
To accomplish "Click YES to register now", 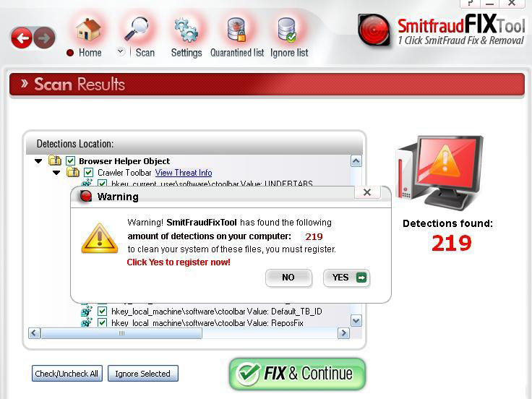I will click(x=346, y=278).
